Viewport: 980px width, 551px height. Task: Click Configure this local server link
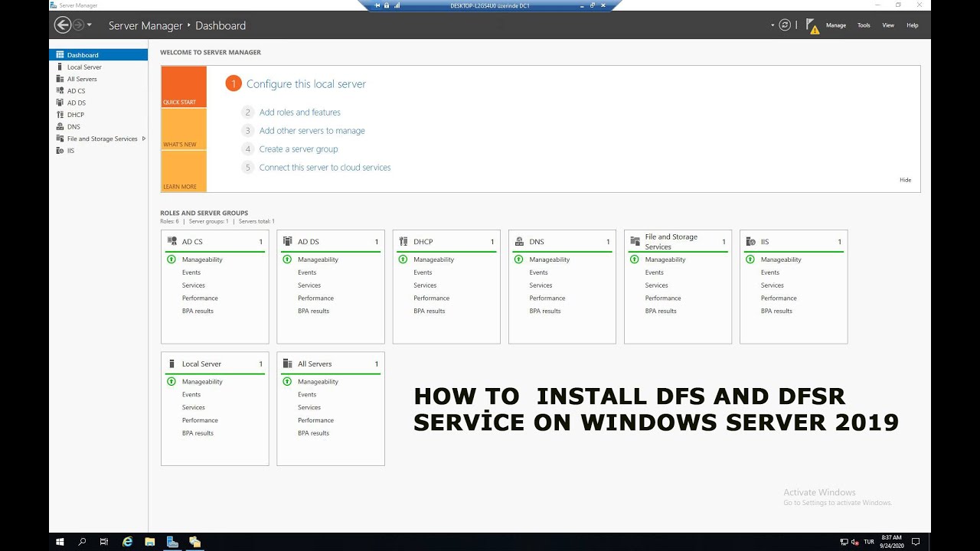[306, 84]
